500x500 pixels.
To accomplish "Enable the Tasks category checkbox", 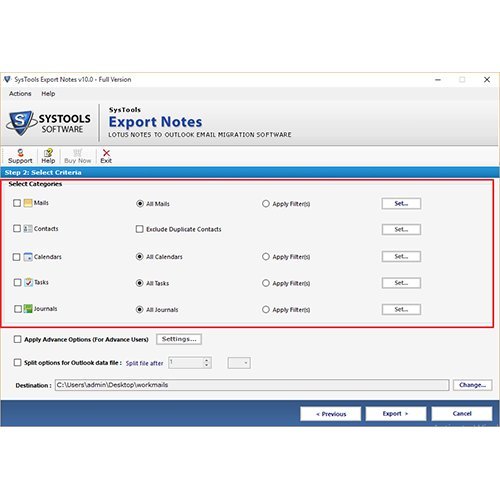I will [x=17, y=283].
